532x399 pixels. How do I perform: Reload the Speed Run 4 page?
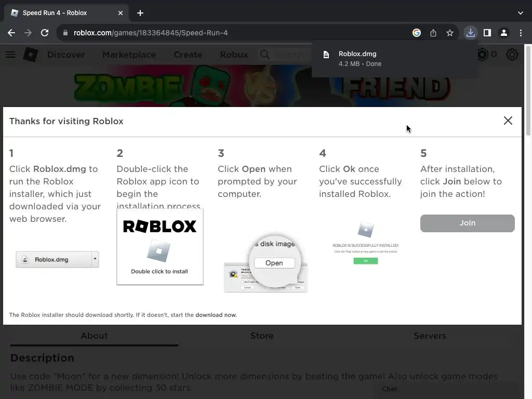click(x=45, y=33)
